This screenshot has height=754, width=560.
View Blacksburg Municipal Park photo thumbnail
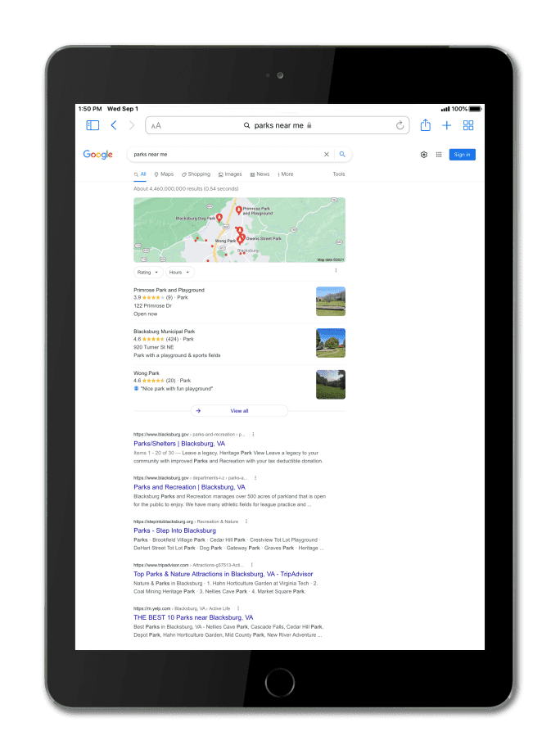(331, 343)
